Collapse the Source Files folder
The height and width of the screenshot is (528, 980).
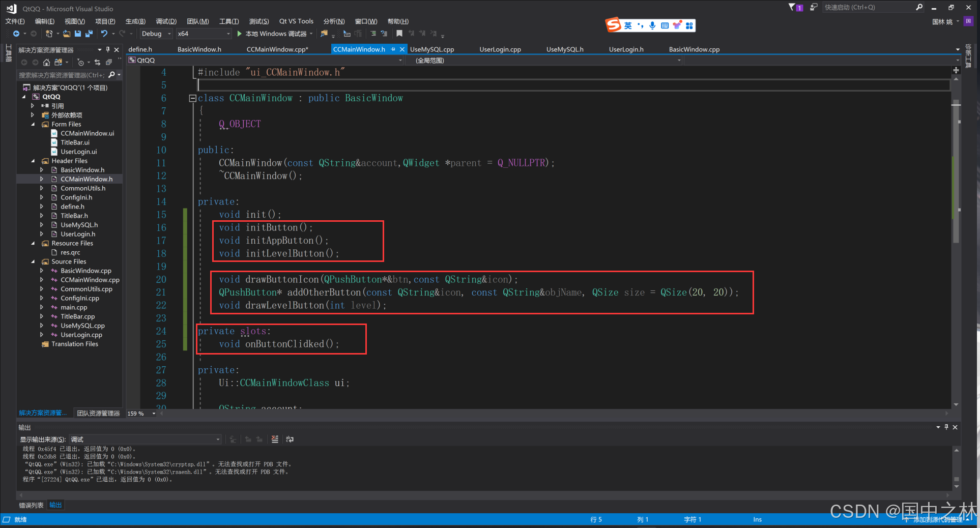coord(33,261)
